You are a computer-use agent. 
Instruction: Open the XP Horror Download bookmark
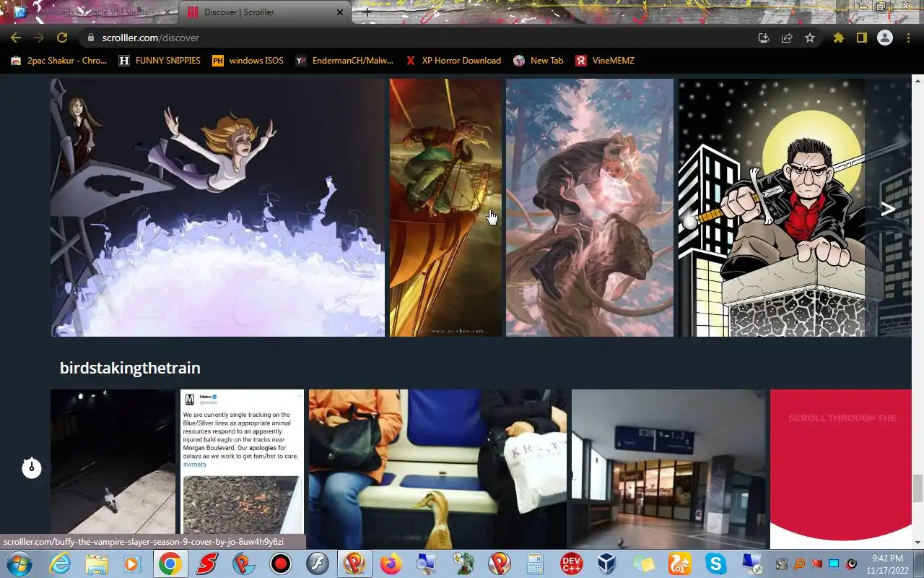click(x=453, y=61)
